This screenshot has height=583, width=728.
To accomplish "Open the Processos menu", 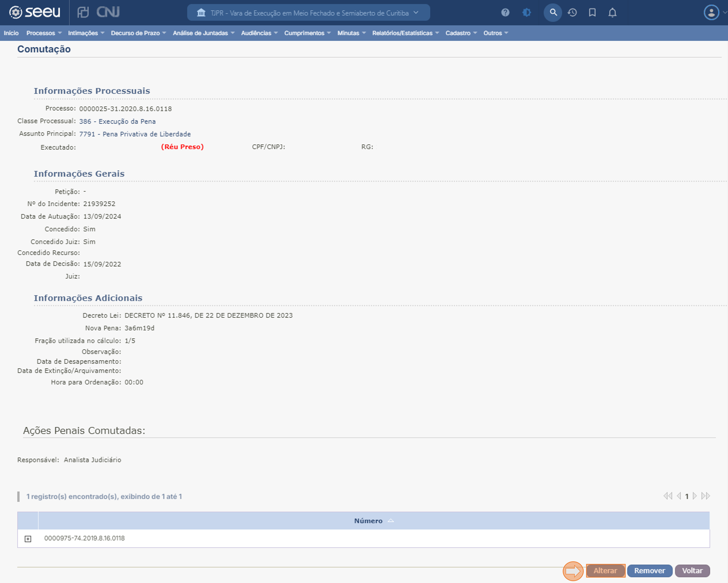I will [x=44, y=33].
